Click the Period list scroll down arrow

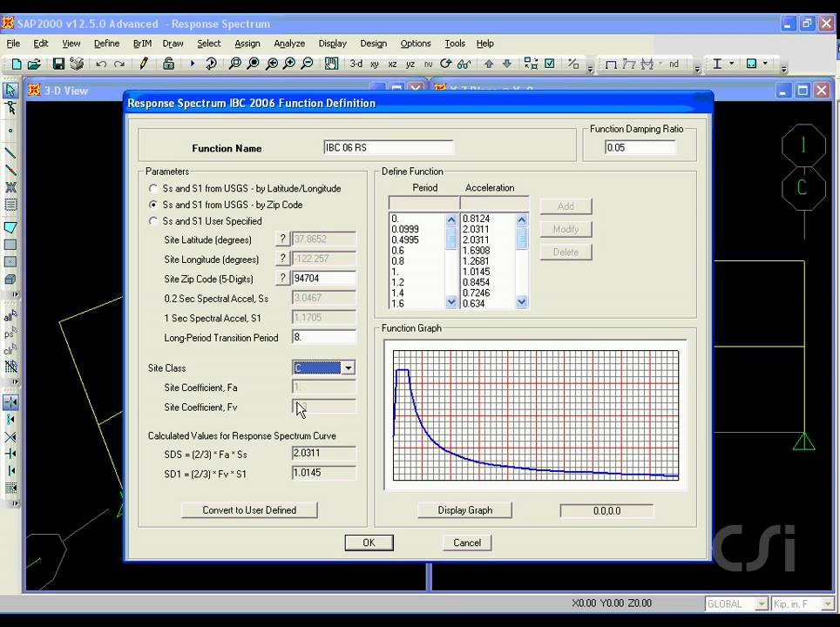click(451, 302)
